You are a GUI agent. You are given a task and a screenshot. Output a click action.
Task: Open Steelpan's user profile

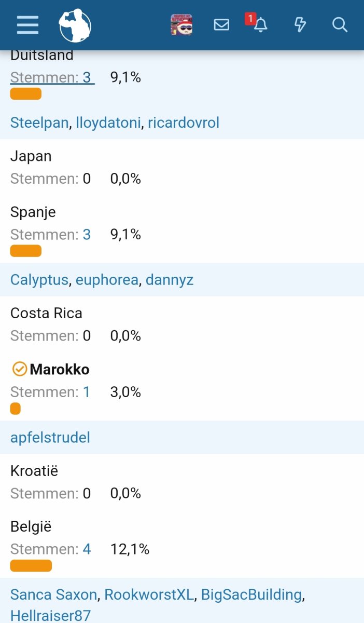point(39,123)
